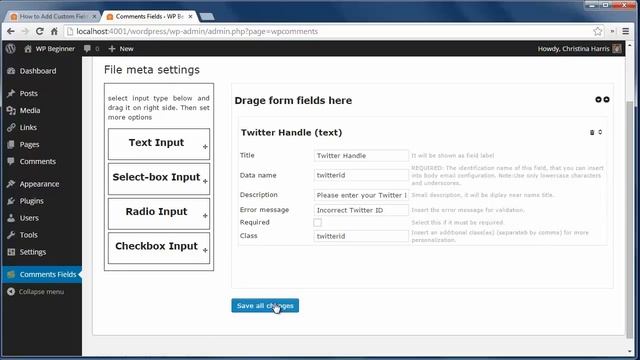The height and width of the screenshot is (360, 640).
Task: Click the Posts pin icon
Action: click(11, 93)
